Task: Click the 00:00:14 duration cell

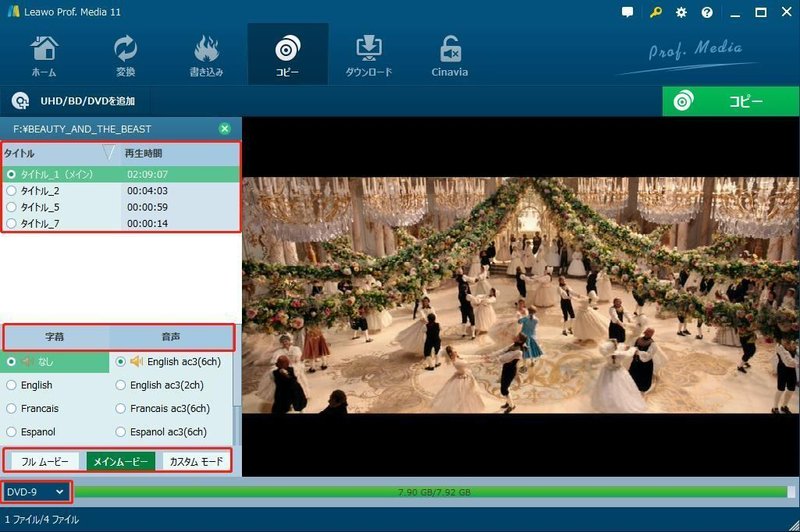Action: click(147, 223)
